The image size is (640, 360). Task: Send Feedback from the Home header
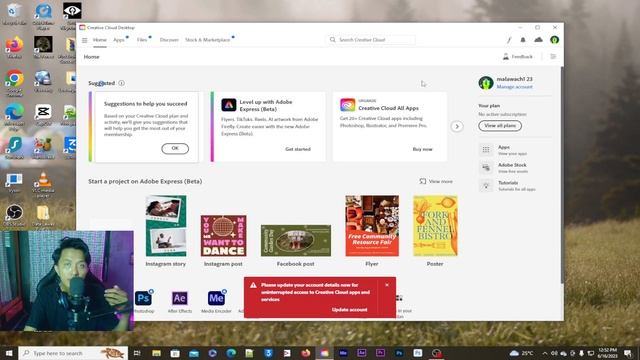[x=518, y=57]
